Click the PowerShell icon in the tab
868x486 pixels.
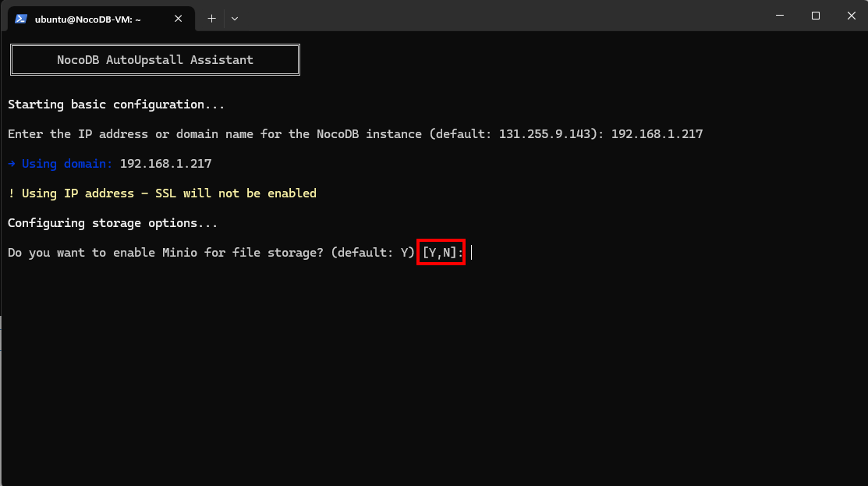point(21,19)
